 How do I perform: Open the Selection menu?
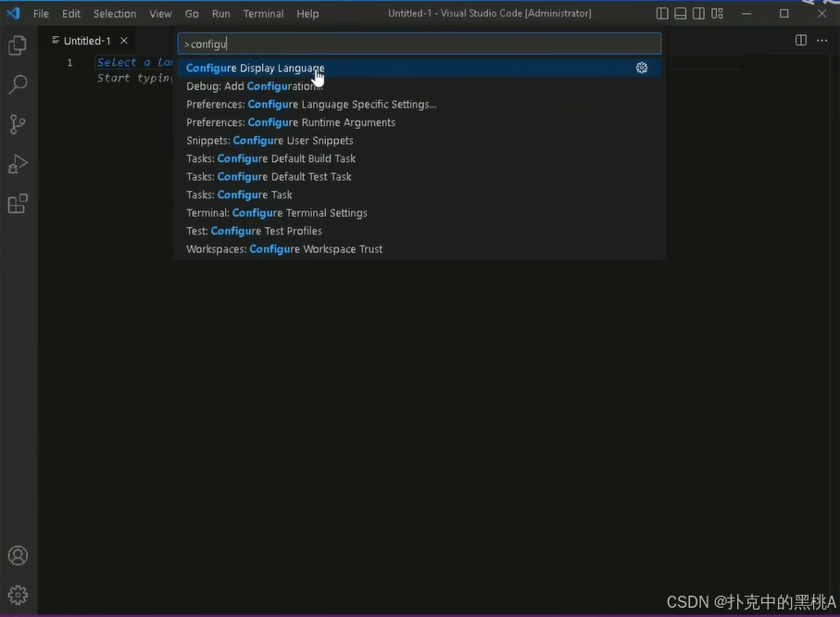pyautogui.click(x=115, y=13)
